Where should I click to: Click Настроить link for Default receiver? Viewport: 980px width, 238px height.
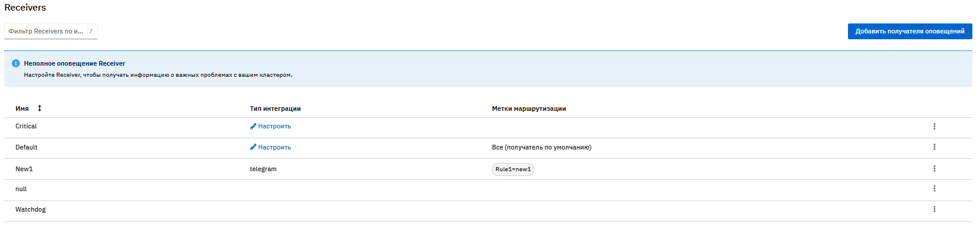(x=271, y=147)
